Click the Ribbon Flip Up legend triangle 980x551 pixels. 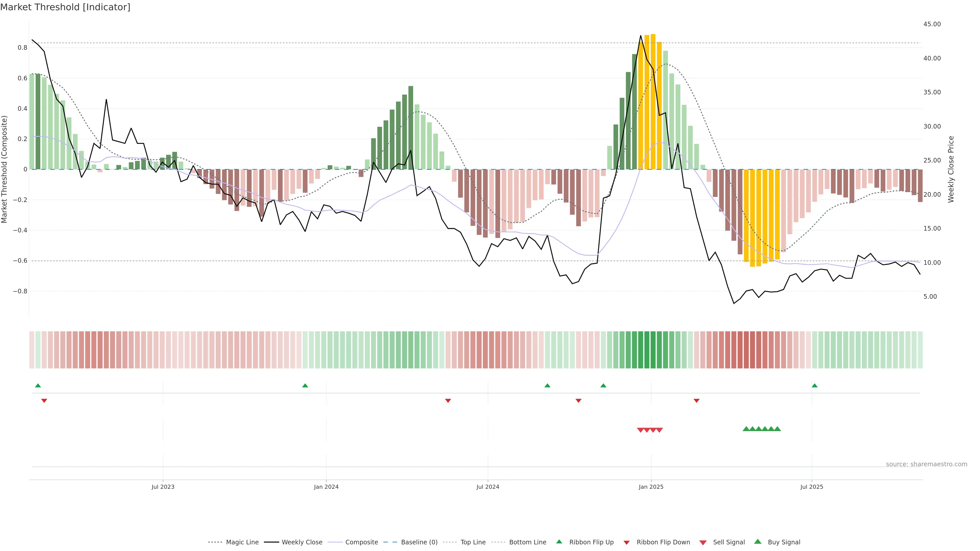click(x=559, y=542)
